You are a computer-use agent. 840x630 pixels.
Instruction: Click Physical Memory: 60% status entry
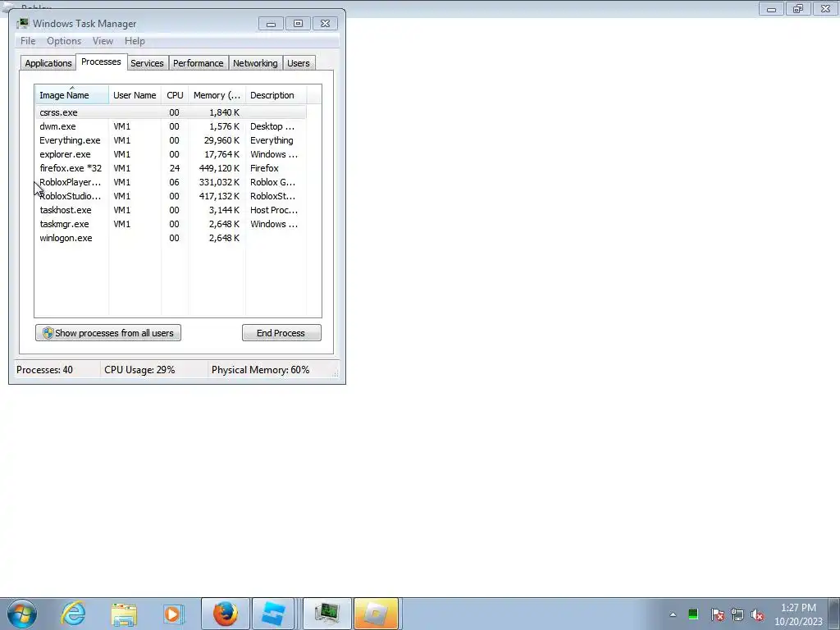coord(260,370)
